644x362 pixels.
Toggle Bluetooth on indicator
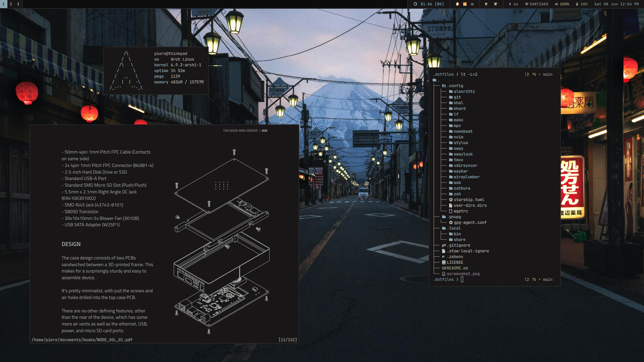coord(513,4)
